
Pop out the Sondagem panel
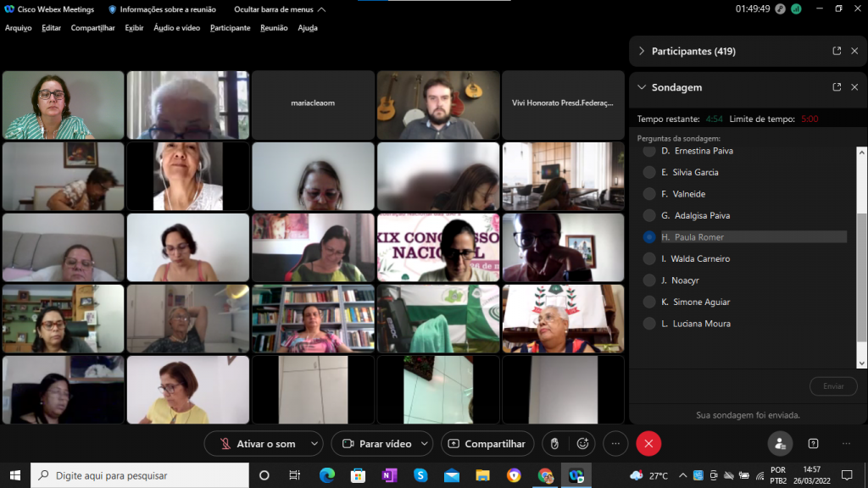click(837, 87)
